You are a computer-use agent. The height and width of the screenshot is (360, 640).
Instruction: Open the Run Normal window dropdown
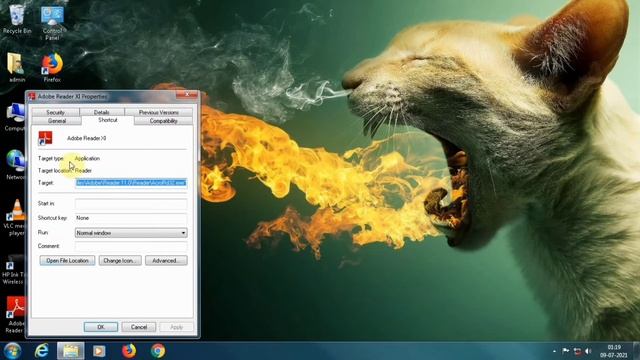(131, 233)
